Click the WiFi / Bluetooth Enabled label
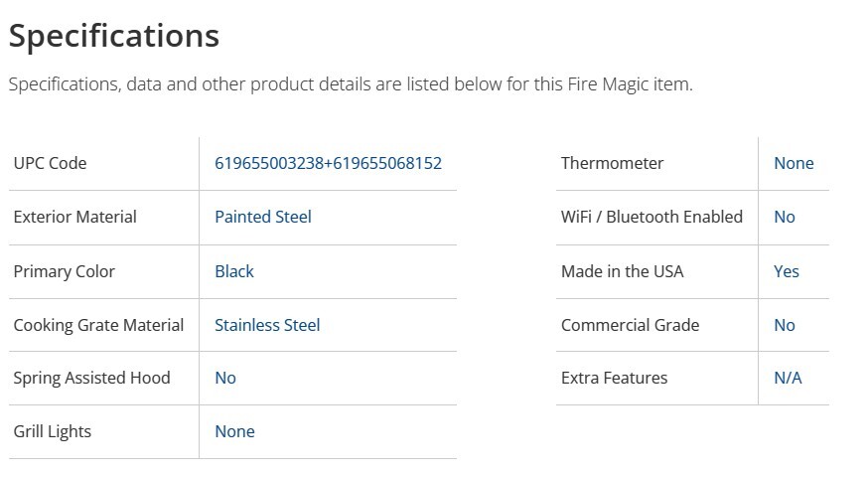 pyautogui.click(x=651, y=217)
